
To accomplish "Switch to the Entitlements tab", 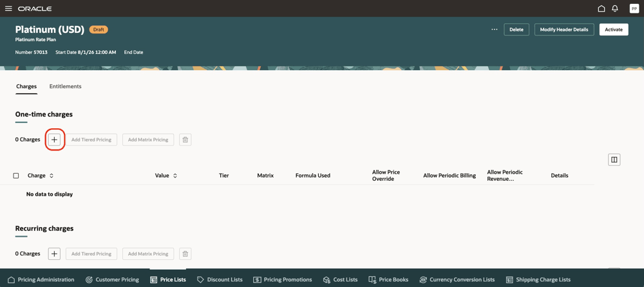I will coord(65,86).
